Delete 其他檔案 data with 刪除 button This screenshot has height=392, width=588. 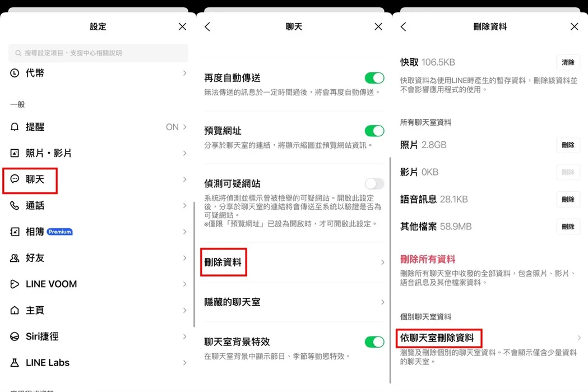click(568, 227)
